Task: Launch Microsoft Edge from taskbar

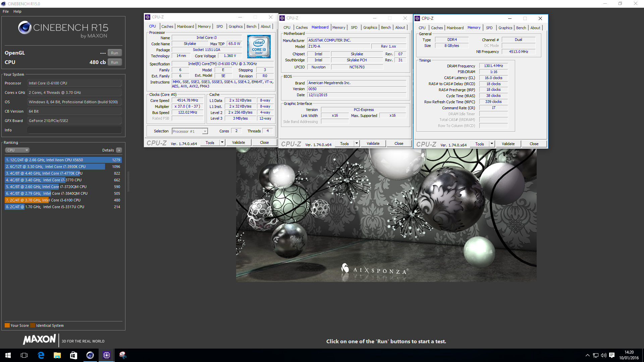Action: tap(41, 355)
